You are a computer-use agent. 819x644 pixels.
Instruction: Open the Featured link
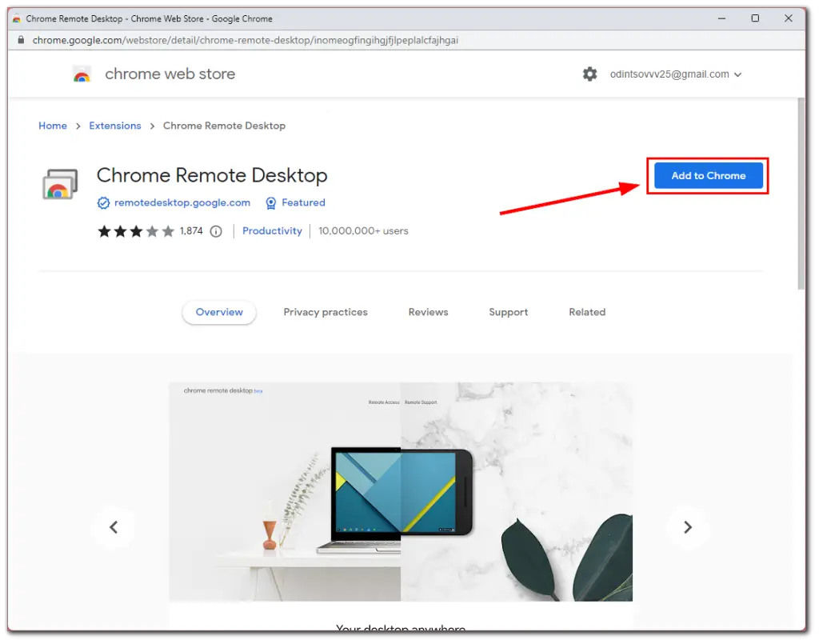(303, 202)
